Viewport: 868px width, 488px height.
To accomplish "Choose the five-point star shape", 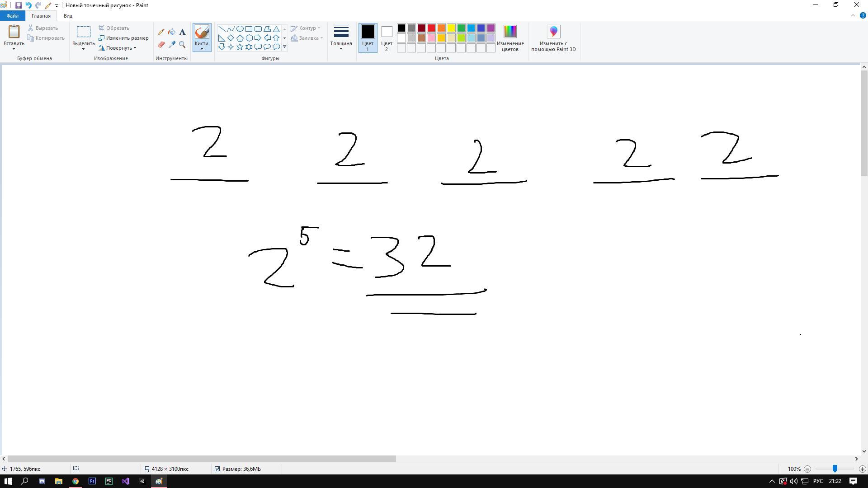I will tap(240, 47).
